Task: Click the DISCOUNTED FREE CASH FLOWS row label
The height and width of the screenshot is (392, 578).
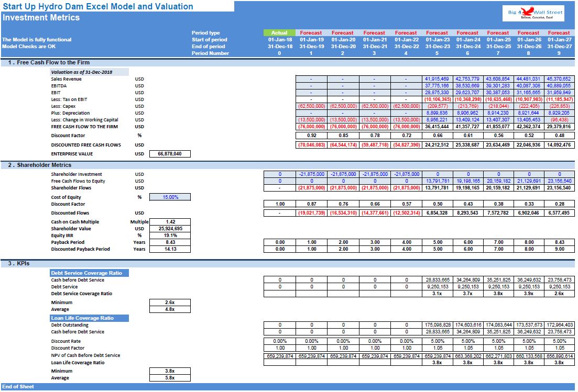Action: point(86,145)
